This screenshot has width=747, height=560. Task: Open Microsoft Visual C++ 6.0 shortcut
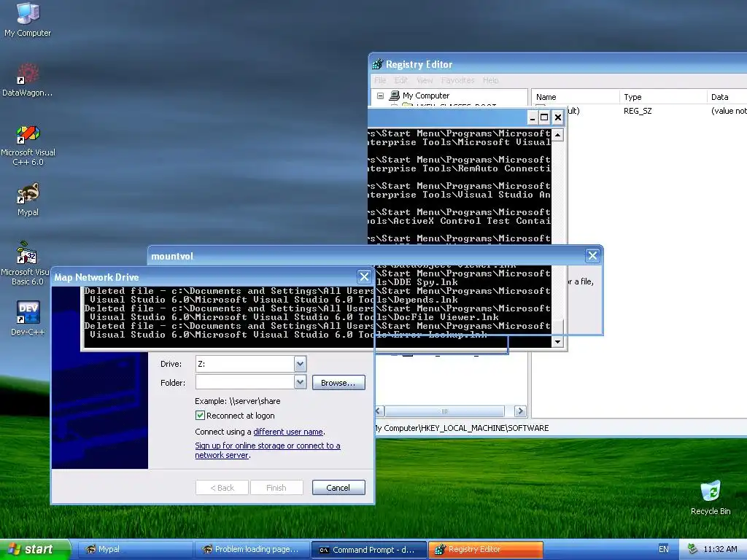click(28, 144)
